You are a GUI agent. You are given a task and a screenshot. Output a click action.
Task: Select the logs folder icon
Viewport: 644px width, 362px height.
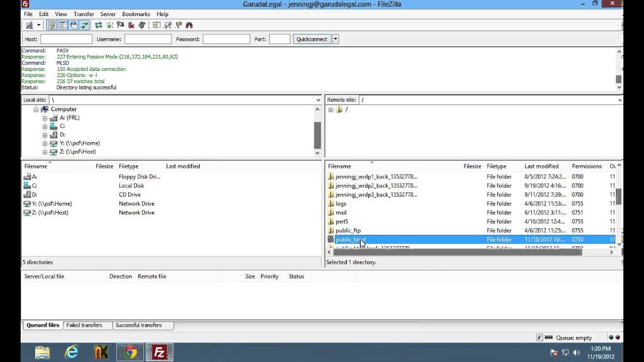tap(331, 204)
